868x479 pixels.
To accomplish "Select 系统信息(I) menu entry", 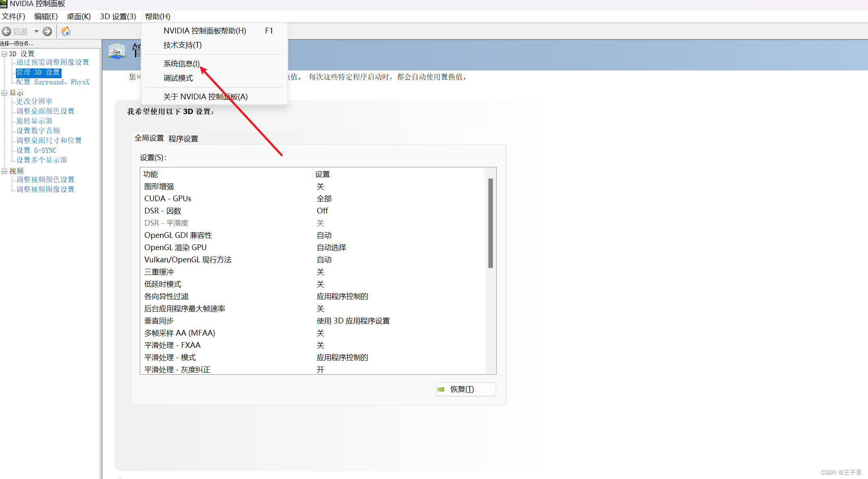I will [x=214, y=64].
